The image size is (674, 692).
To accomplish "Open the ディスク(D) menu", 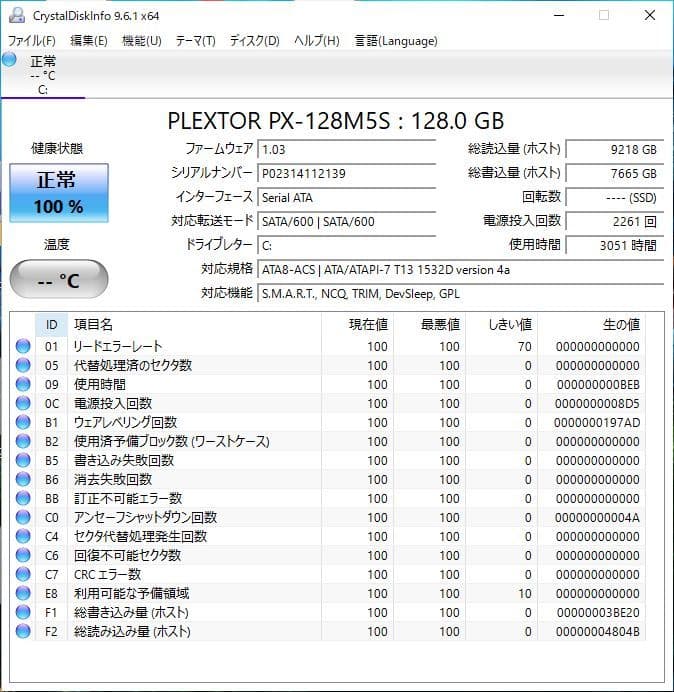I will [255, 41].
